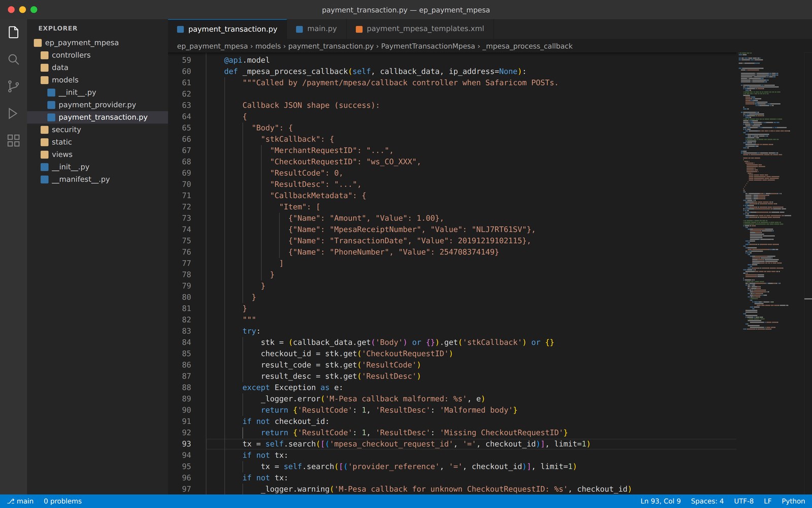Open __manifest__.py file
This screenshot has width=812, height=508.
(97, 179)
